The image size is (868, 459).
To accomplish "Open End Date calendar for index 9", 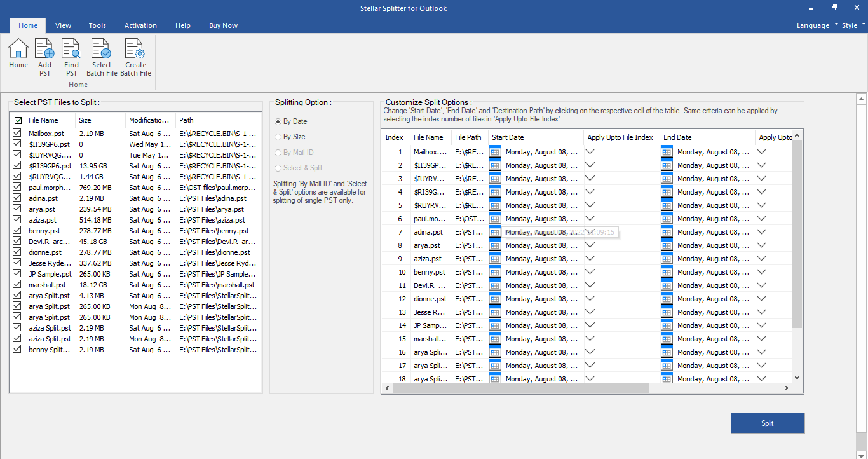I will tap(667, 259).
